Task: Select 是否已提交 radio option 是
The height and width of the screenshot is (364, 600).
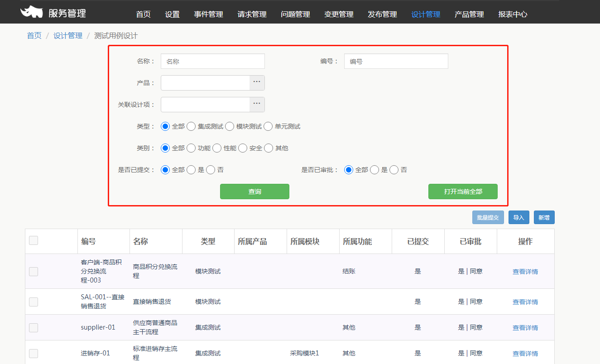Action: pos(191,170)
